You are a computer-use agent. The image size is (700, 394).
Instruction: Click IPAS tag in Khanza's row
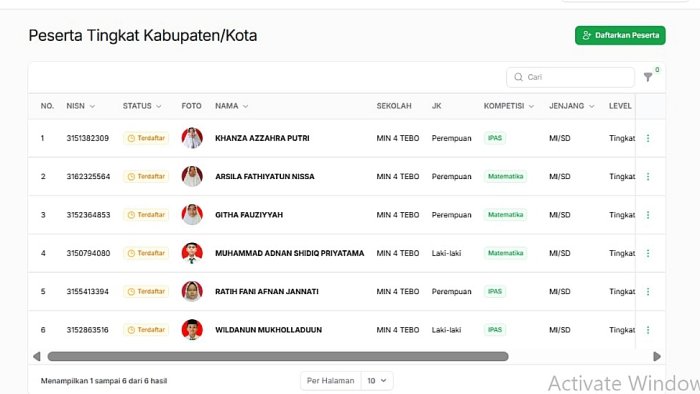[495, 138]
